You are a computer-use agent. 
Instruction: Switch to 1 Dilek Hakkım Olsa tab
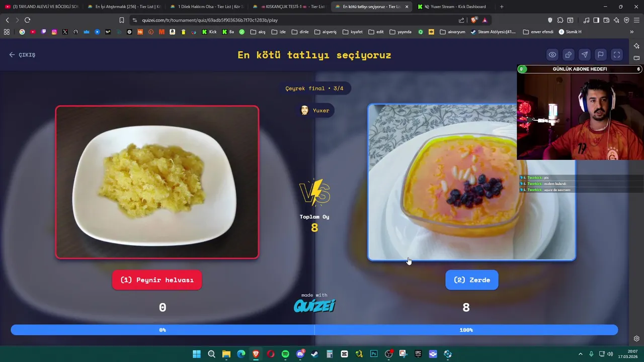[x=206, y=7]
